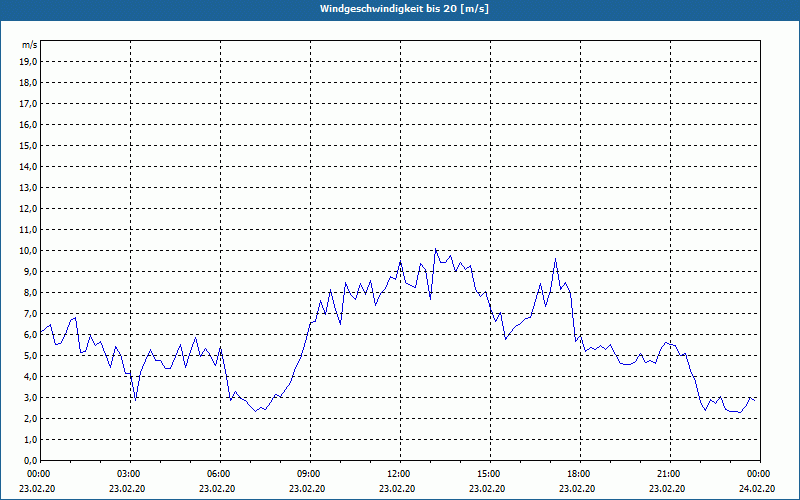Click the '24.02.20' date label

click(757, 488)
